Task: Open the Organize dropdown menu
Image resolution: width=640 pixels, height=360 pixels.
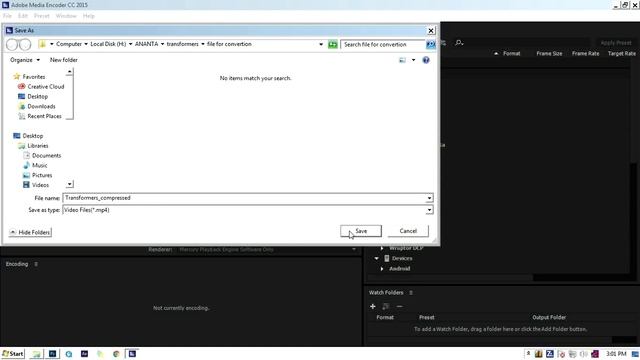Action: click(25, 60)
